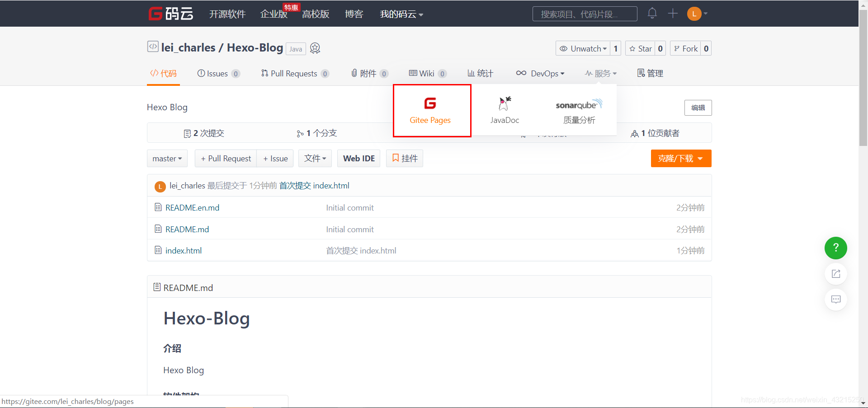Expand the DevOps dropdown tab
The image size is (868, 408).
(x=540, y=73)
